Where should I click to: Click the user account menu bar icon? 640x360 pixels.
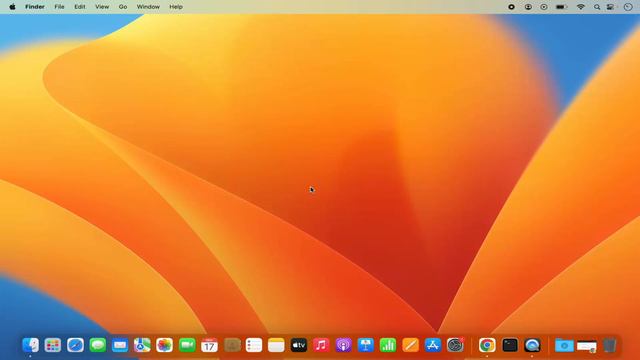(x=528, y=7)
